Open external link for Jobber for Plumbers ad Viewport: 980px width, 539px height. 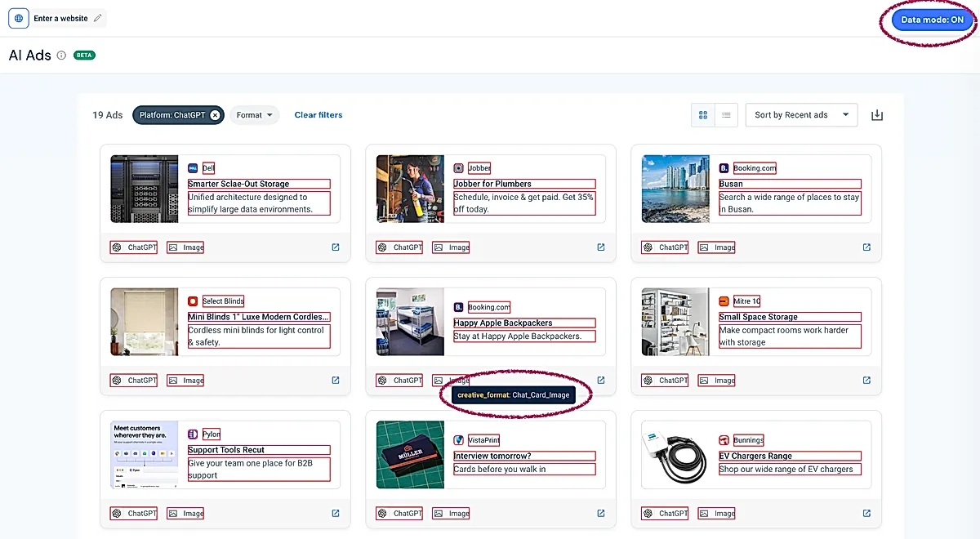pos(601,247)
